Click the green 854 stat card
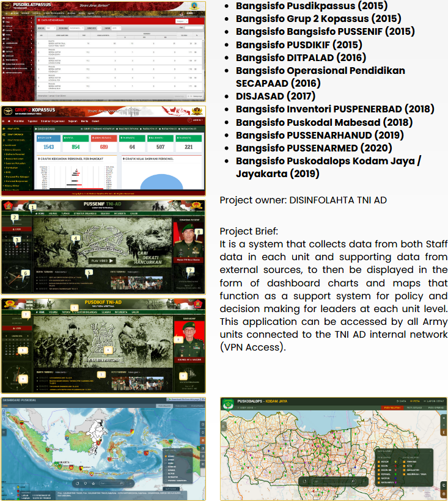This screenshot has width=448, height=502. point(76,144)
